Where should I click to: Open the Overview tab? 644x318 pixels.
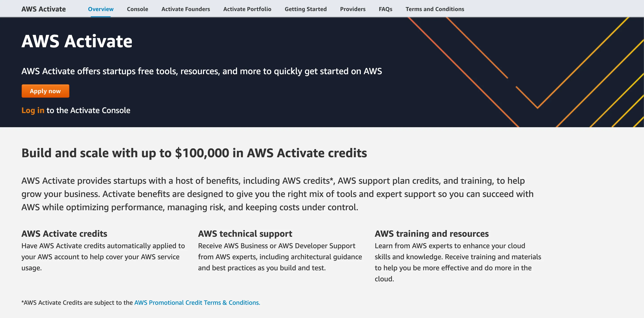100,9
